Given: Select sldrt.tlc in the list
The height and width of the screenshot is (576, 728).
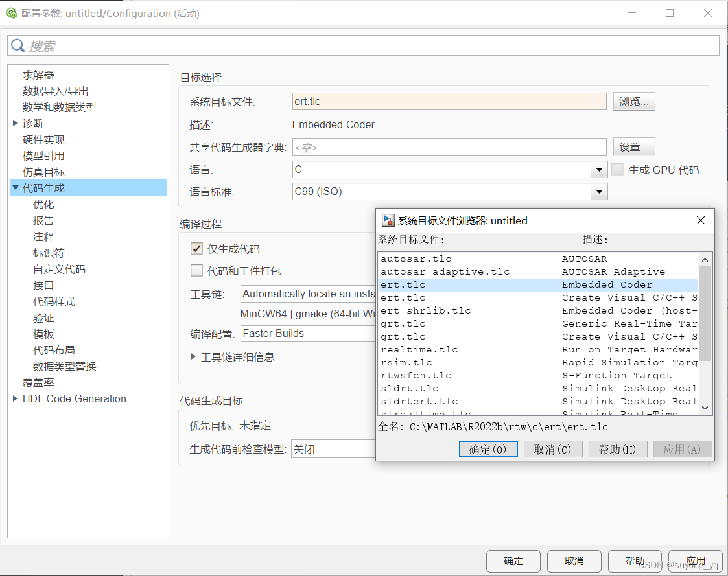Looking at the screenshot, I should [539, 389].
